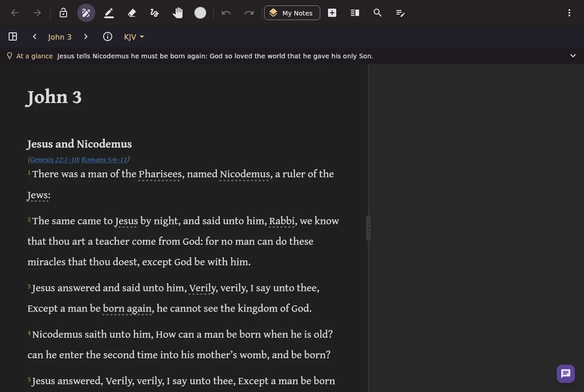This screenshot has width=584, height=392.
Task: Open Romans 5:6–11 cross reference
Action: tap(104, 160)
